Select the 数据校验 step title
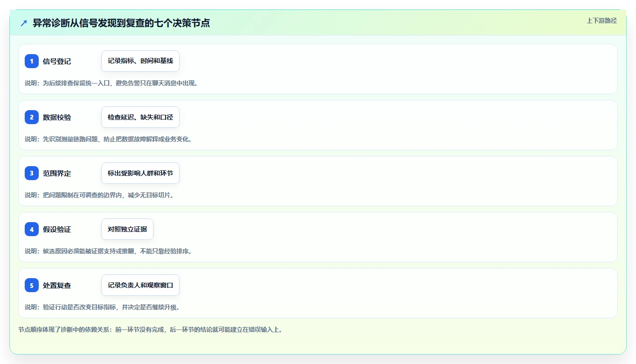 point(57,117)
